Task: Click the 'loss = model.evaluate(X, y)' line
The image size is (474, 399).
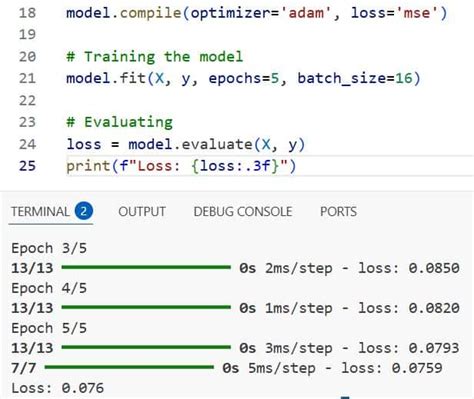Action: pyautogui.click(x=186, y=144)
